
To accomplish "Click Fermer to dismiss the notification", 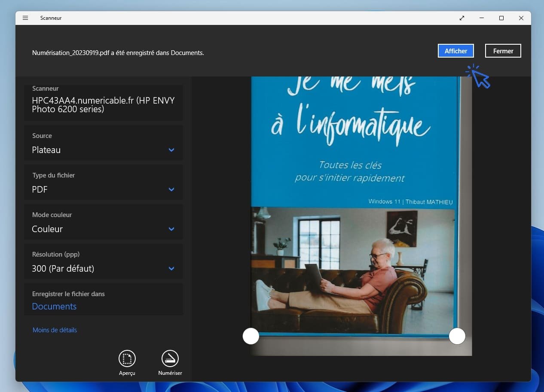I will 503,51.
